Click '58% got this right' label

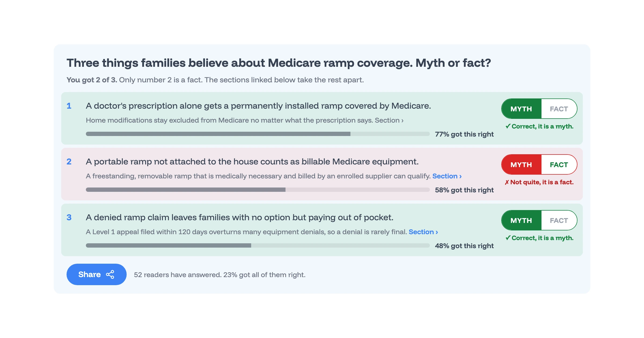pos(464,190)
